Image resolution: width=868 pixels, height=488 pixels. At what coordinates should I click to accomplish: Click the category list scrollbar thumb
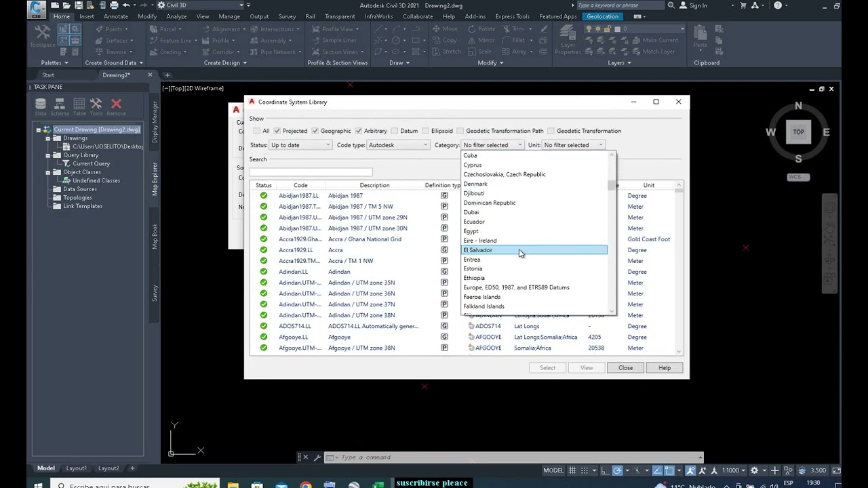[612, 186]
